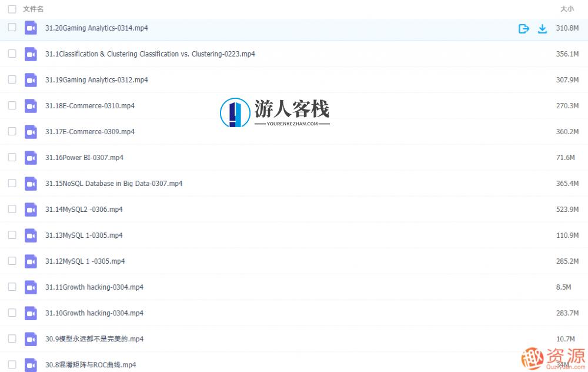This screenshot has height=372, width=588.
Task: Click the video icon beside 30.8混淆矩阵与ROC曲线.mp4
Action: 31,365
